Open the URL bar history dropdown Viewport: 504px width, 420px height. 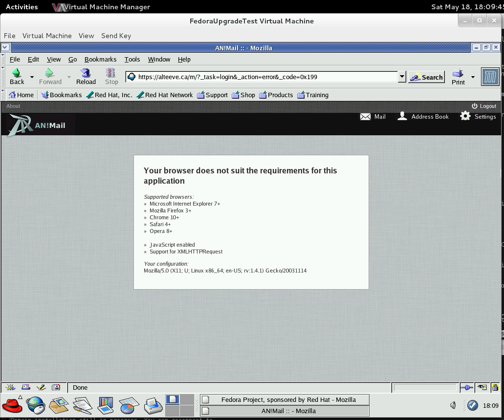(x=402, y=77)
